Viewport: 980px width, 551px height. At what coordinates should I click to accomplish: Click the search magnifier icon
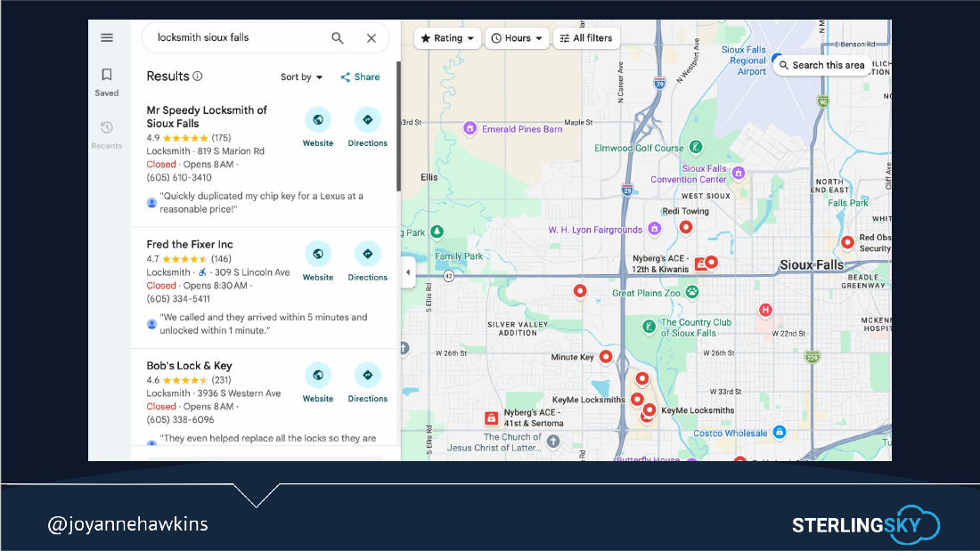[338, 38]
